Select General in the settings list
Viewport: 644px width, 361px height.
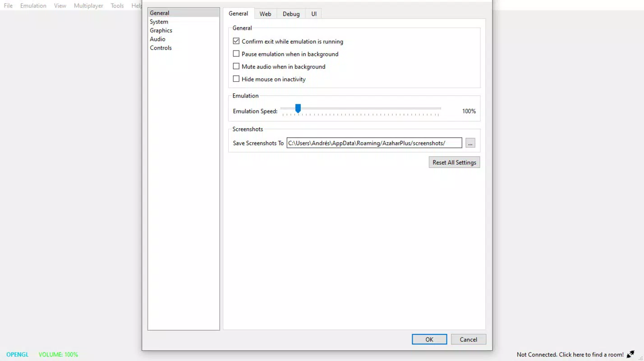tap(184, 13)
